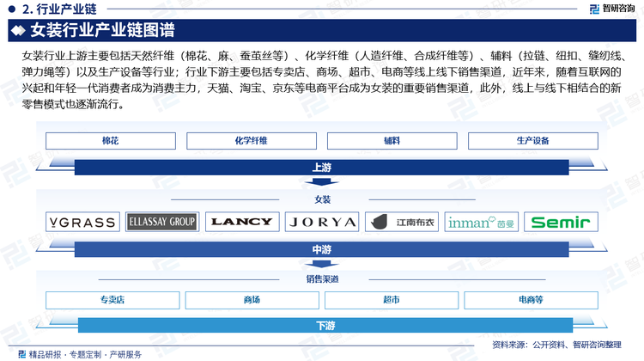Select the 电商等 sales channel box
Image resolution: width=644 pixels, height=361 pixels.
(531, 300)
